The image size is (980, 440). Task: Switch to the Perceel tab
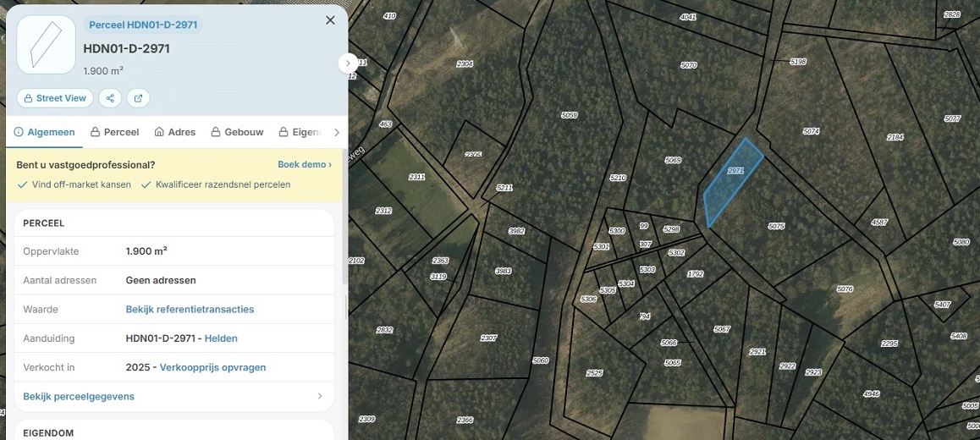[114, 132]
